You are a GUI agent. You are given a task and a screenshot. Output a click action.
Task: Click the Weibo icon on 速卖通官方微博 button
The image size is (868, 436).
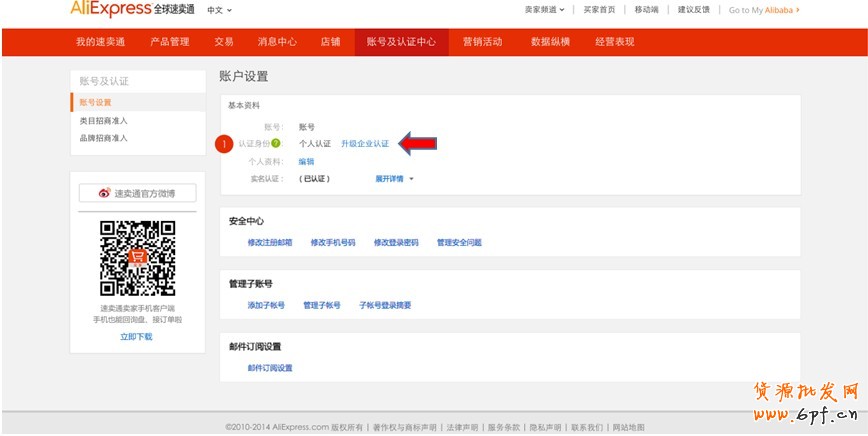coord(104,193)
